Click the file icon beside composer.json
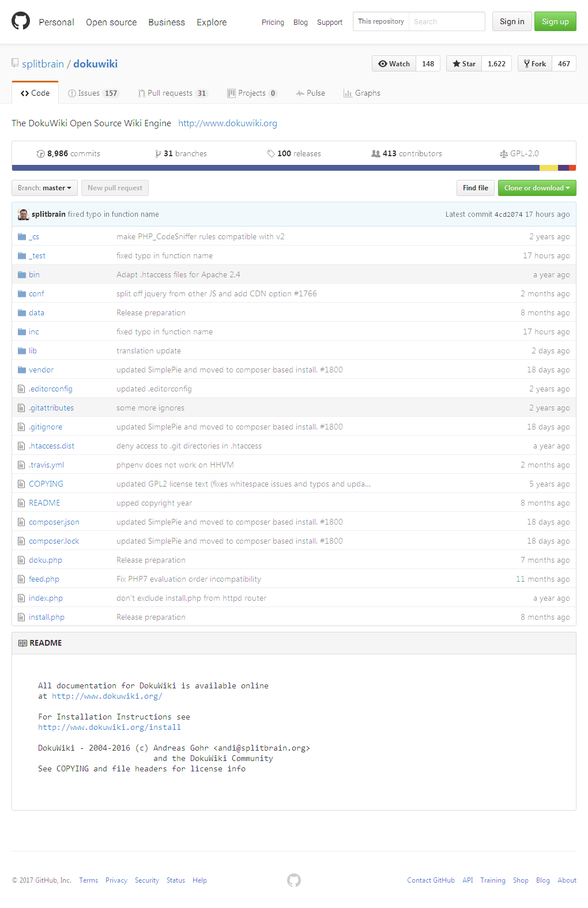 (x=21, y=522)
